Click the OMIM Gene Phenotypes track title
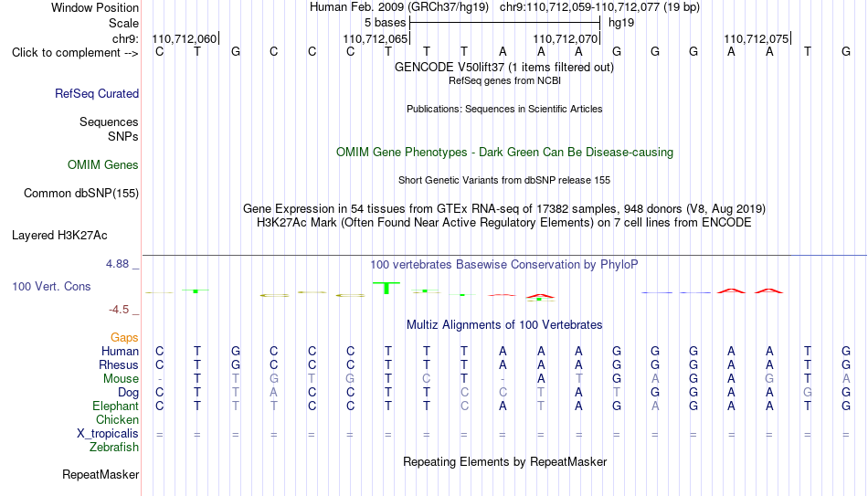The height and width of the screenshot is (496, 868). (505, 153)
